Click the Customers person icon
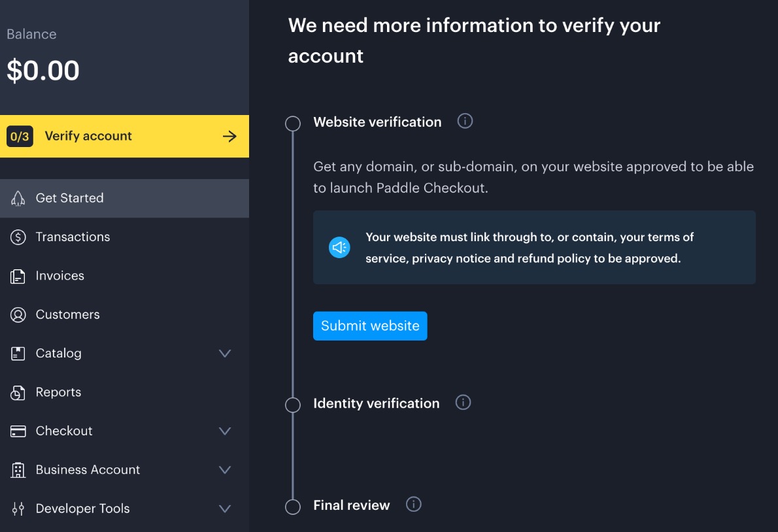Viewport: 778px width, 532px height. tap(18, 315)
